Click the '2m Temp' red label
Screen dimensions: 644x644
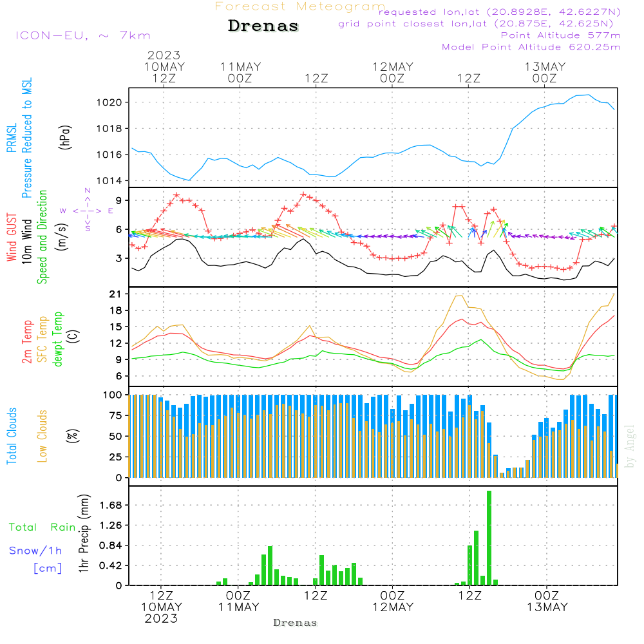click(26, 342)
